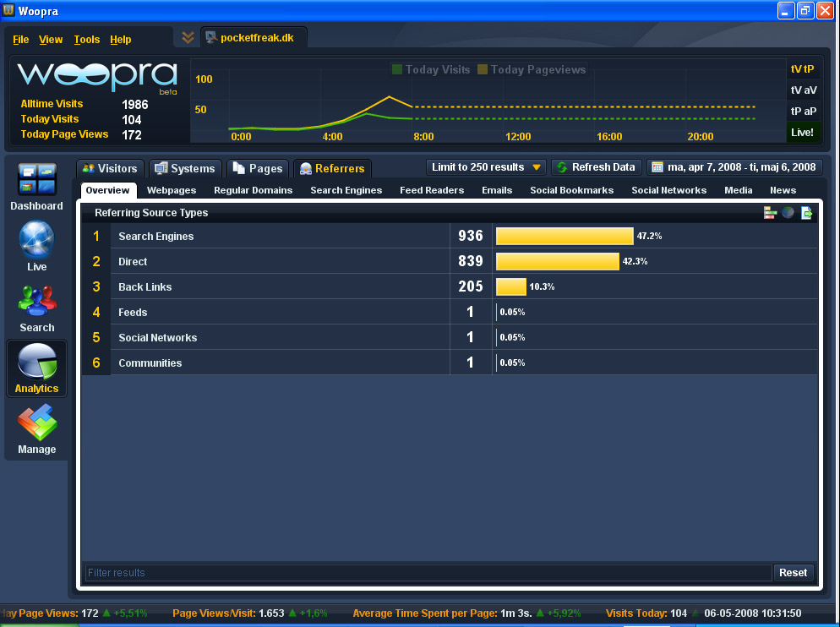The height and width of the screenshot is (627, 840).
Task: Open the date range picker
Action: point(734,167)
